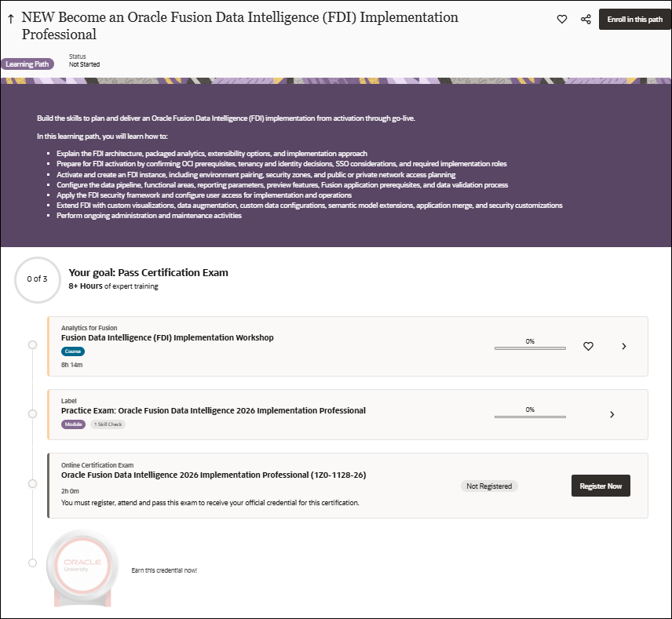Click the page title NEW Become an Oracle Fusion

click(240, 26)
